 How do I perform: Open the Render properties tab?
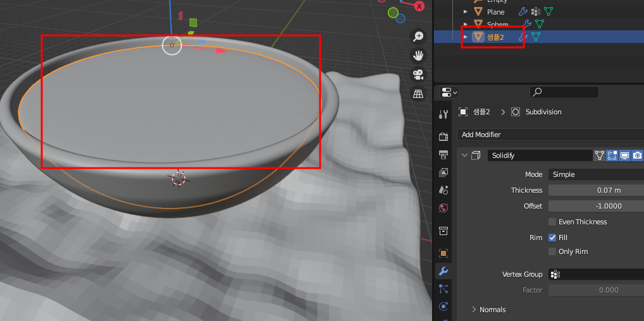443,136
